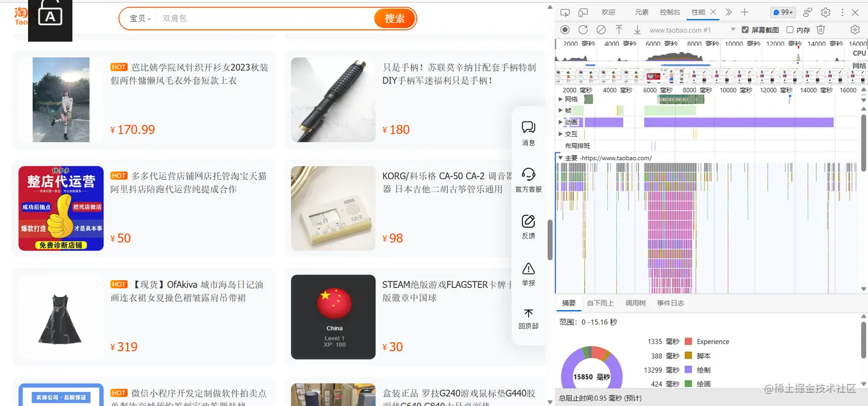The height and width of the screenshot is (406, 868).
Task: Click the KORG tuner product thumbnail
Action: pos(333,208)
